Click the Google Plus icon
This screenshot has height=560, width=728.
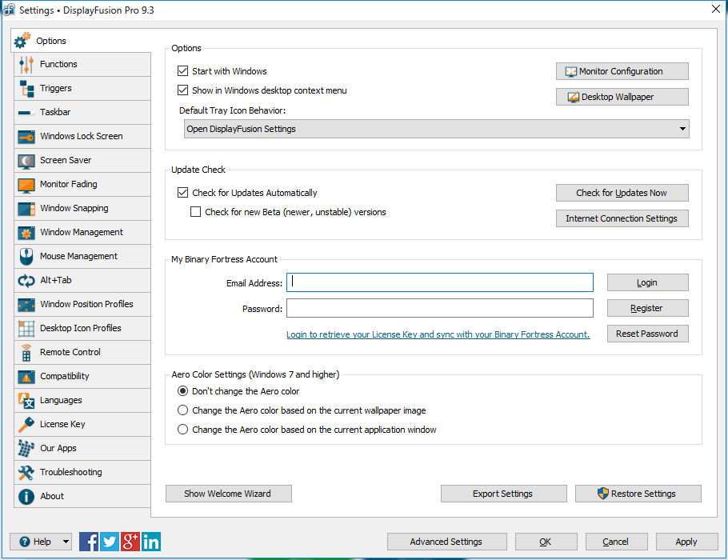tap(130, 542)
